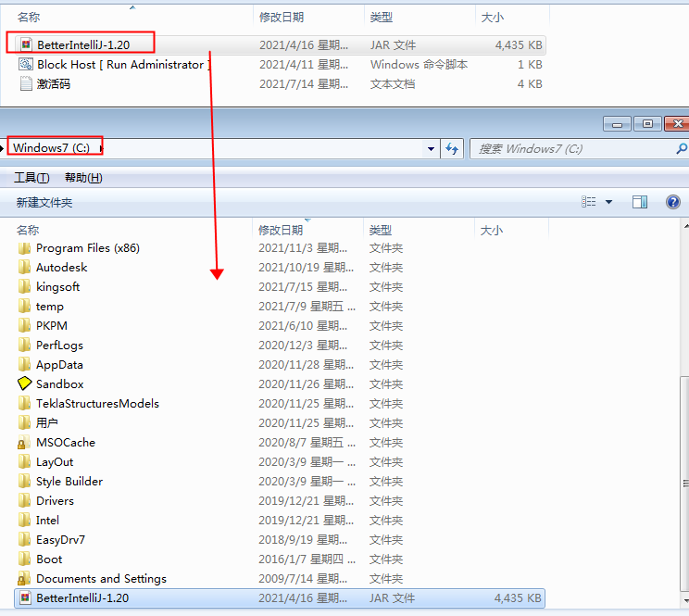Open the Help question mark icon
The width and height of the screenshot is (689, 616).
tap(673, 202)
